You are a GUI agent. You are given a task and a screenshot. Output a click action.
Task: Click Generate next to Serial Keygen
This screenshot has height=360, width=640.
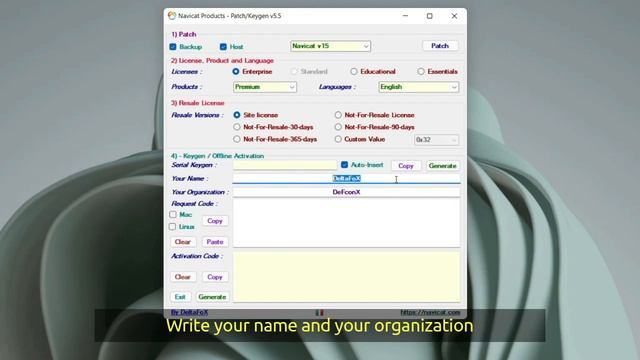442,166
